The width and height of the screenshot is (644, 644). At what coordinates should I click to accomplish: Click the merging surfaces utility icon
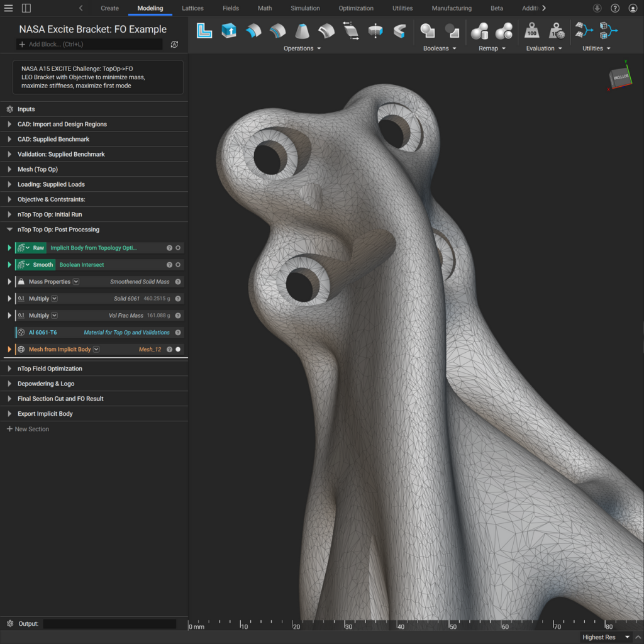click(x=584, y=31)
